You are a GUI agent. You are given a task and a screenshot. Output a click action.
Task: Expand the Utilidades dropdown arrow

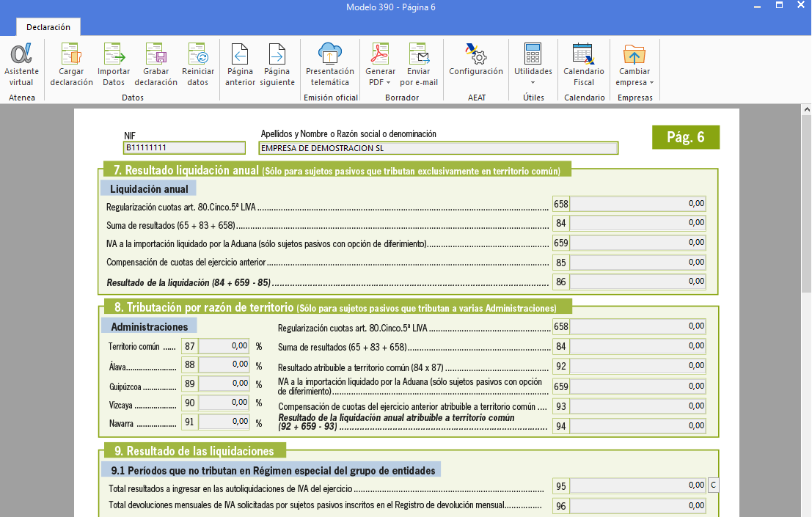click(x=533, y=83)
